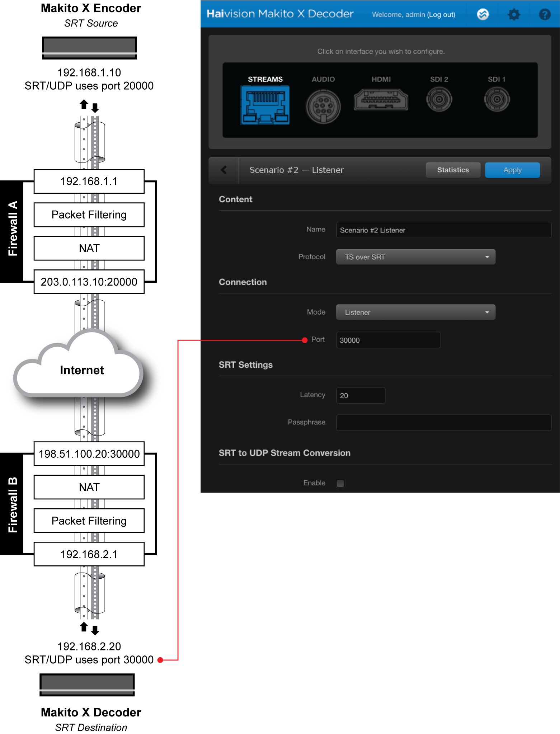
Task: Focus the Name field with Scenario #2 Listener
Action: click(443, 230)
